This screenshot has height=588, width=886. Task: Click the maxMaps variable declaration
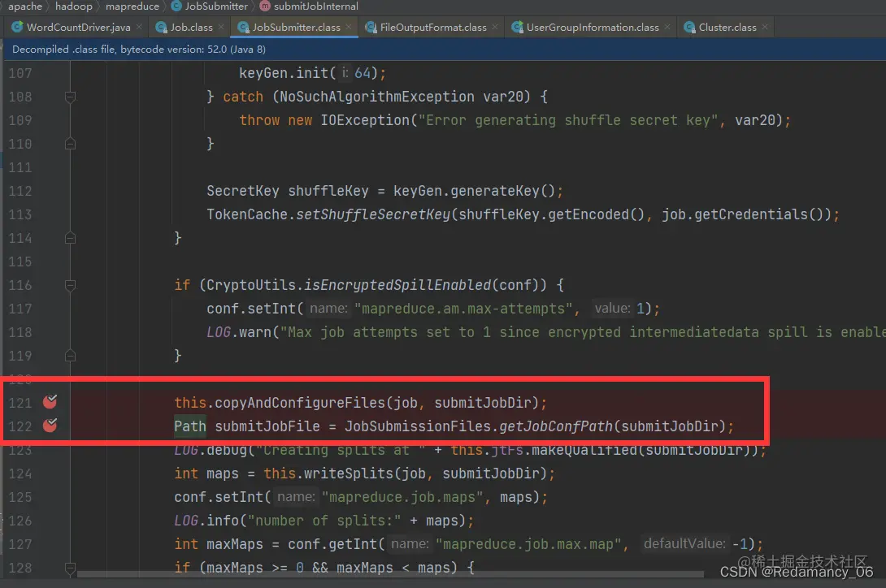(234, 544)
